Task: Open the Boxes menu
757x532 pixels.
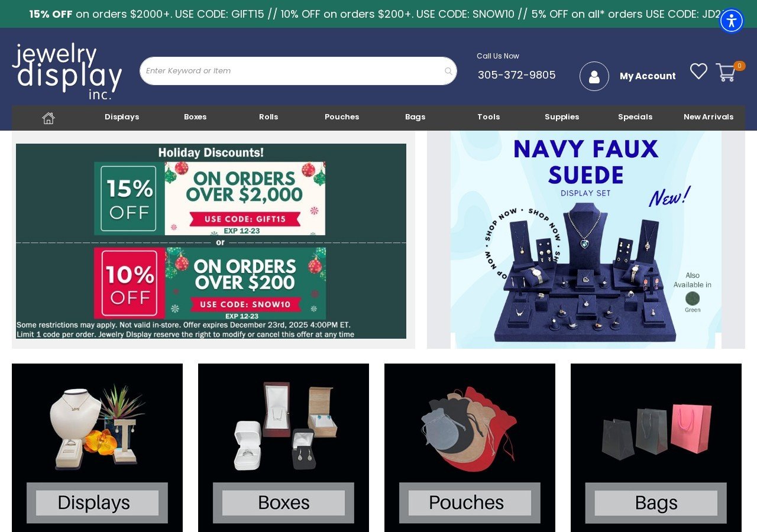Action: (195, 117)
